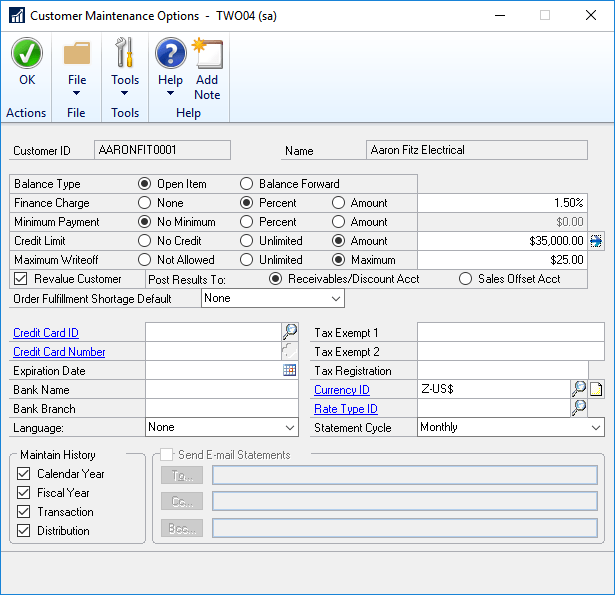Image resolution: width=615 pixels, height=595 pixels.
Task: Click the Add Note icon
Action: pyautogui.click(x=207, y=55)
